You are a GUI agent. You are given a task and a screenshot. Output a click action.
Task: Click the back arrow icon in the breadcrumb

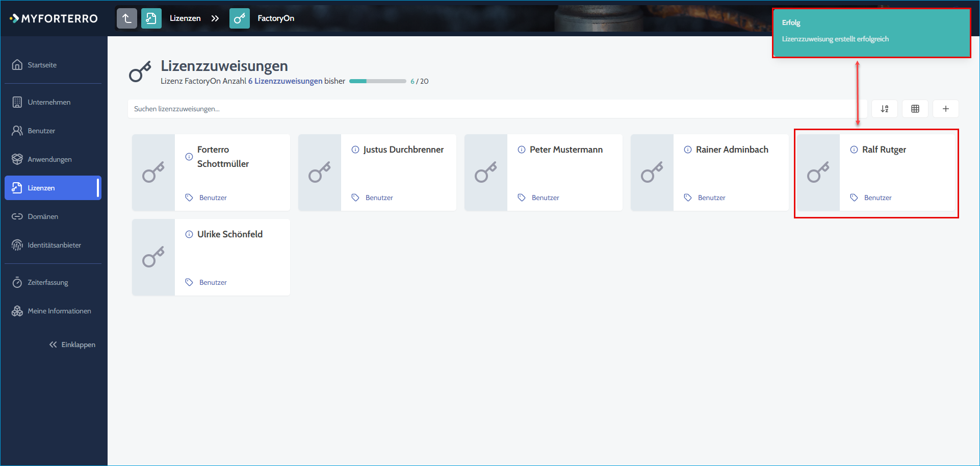pyautogui.click(x=127, y=18)
